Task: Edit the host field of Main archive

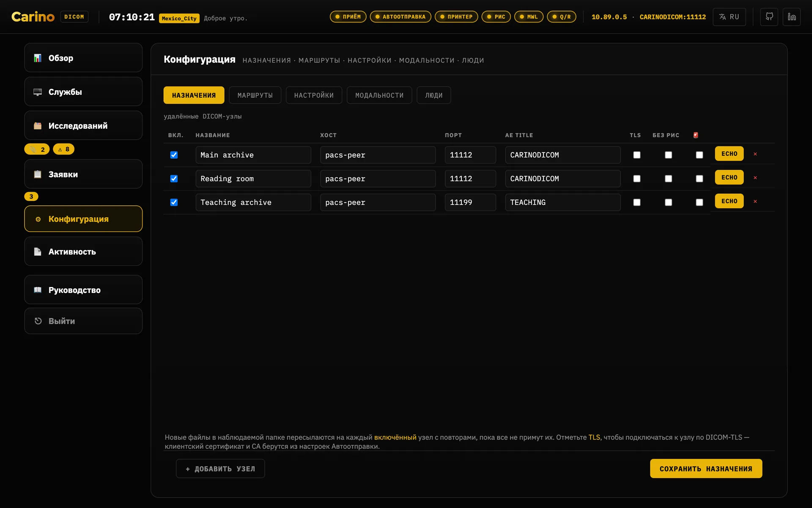Action: [378, 155]
